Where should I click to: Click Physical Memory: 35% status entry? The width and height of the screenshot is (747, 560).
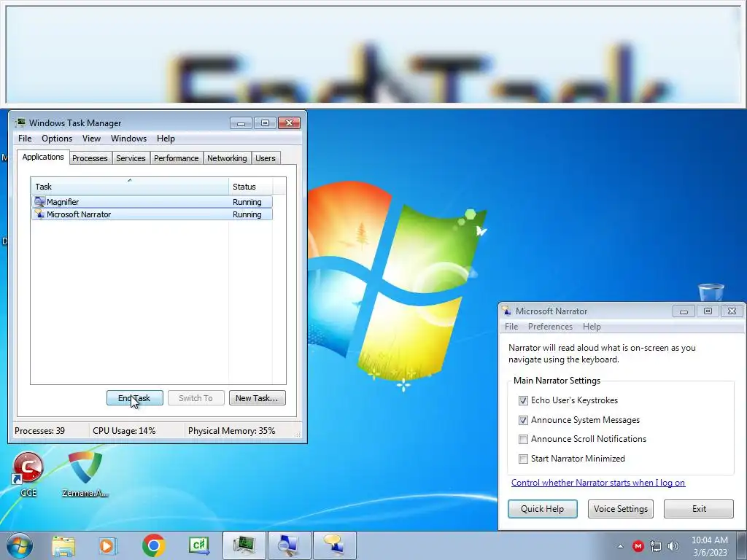tap(231, 431)
